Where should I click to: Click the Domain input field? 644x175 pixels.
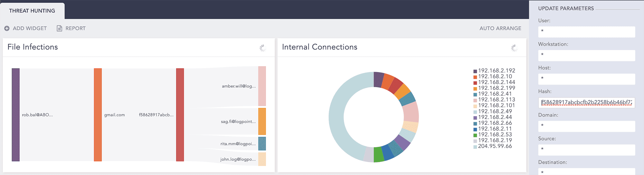pyautogui.click(x=587, y=126)
